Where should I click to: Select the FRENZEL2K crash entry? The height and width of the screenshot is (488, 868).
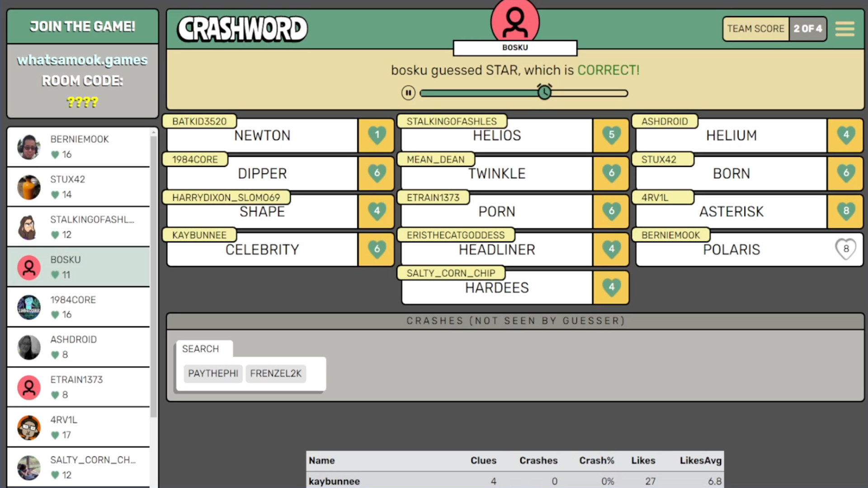tap(275, 373)
